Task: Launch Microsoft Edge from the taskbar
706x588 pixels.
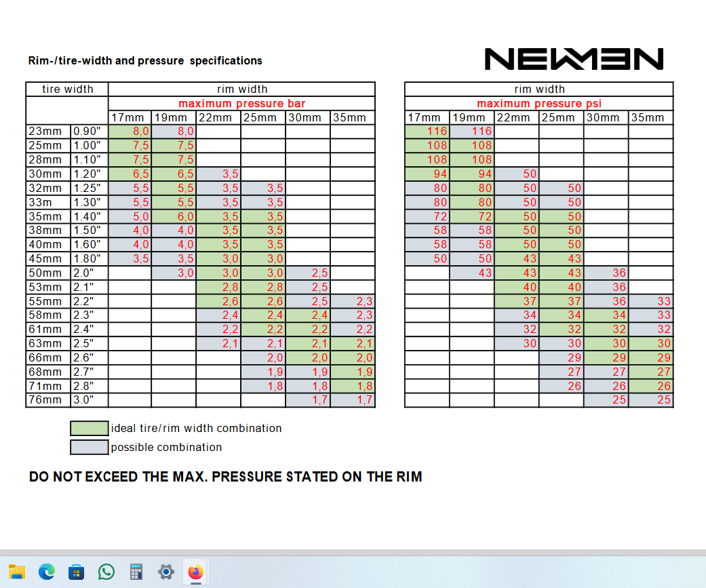Action: point(46,572)
